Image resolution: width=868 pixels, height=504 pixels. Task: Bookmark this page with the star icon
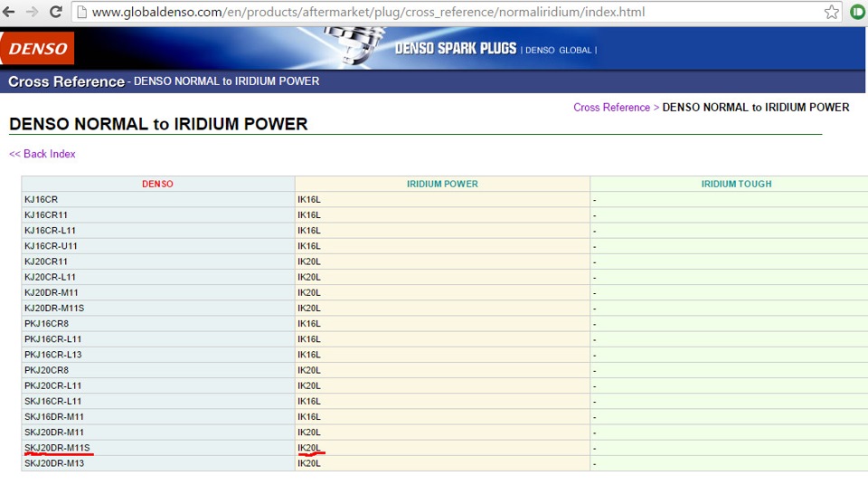831,12
